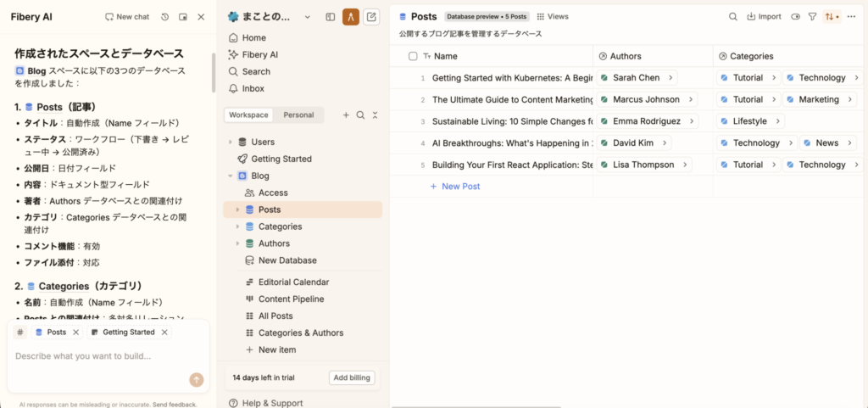Close the Fibery AI panel
The image size is (868, 408).
(201, 17)
